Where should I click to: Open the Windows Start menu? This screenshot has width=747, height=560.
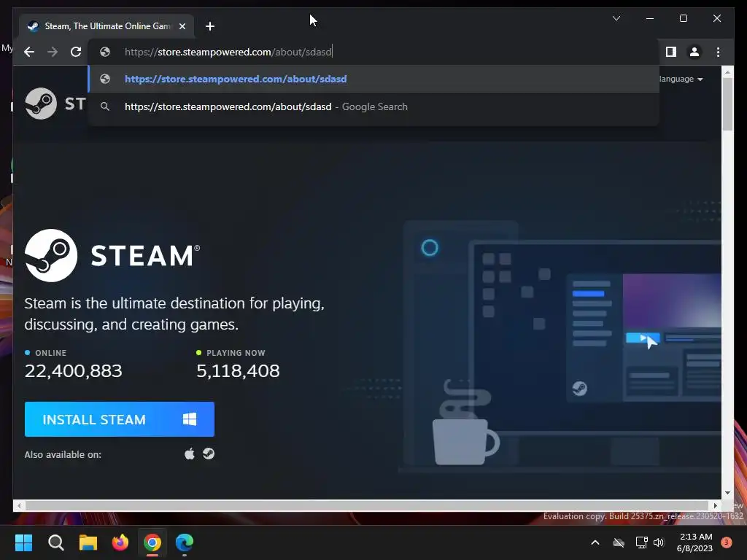[23, 542]
